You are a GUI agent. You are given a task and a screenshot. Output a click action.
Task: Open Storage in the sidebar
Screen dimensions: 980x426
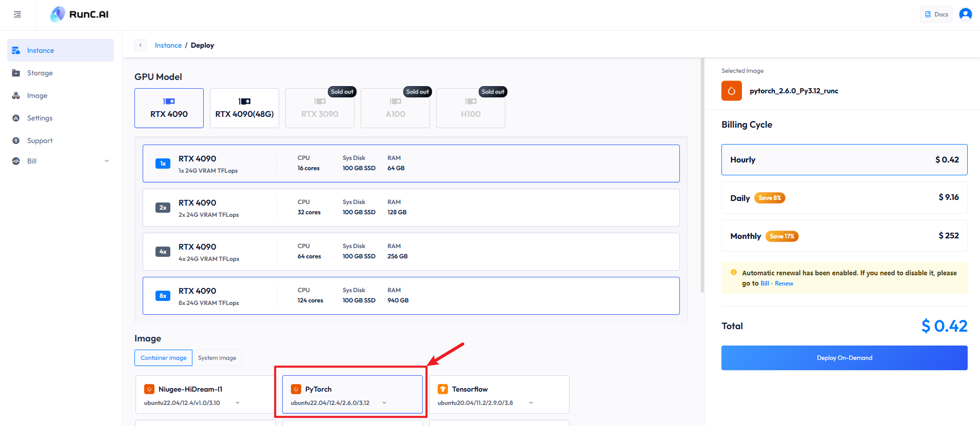(61, 73)
